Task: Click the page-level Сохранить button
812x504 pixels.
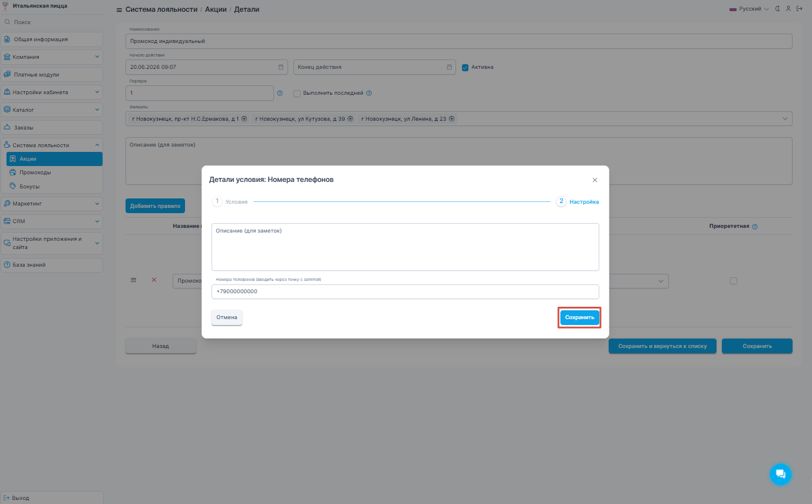Action: point(757,346)
